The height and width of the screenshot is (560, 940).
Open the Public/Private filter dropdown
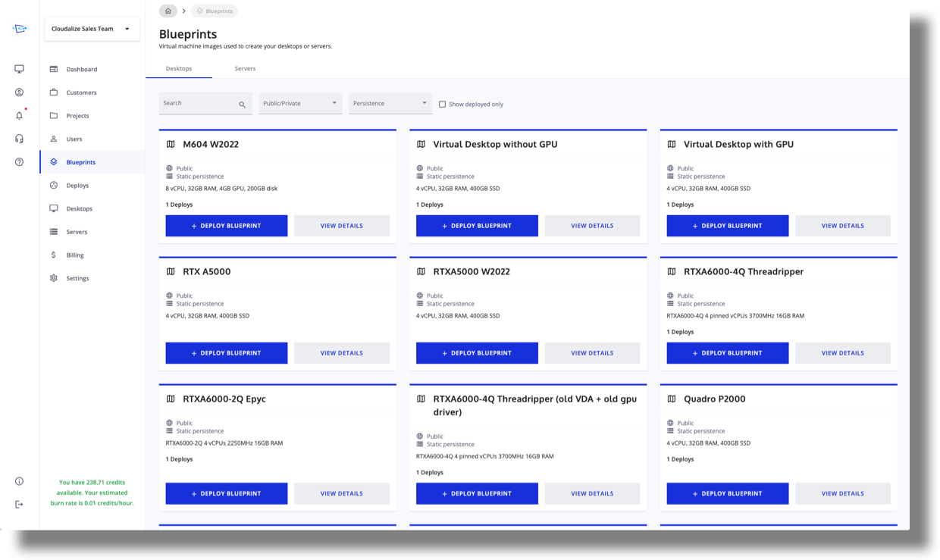(x=300, y=103)
